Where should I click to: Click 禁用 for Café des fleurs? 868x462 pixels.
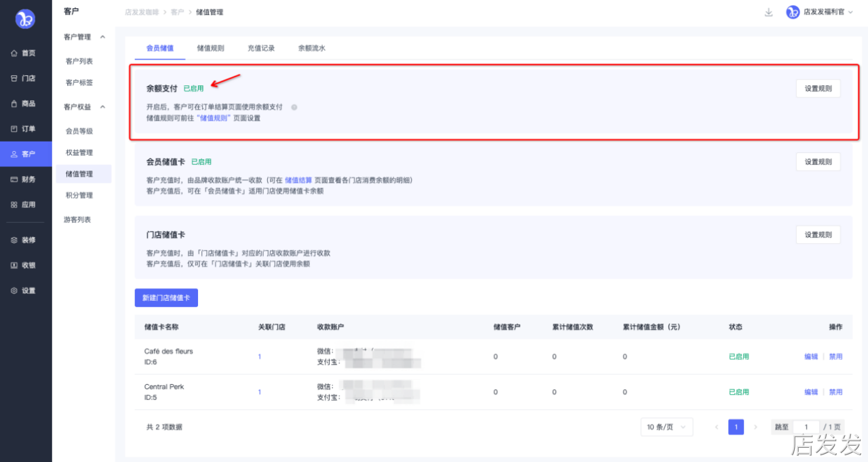click(x=835, y=356)
